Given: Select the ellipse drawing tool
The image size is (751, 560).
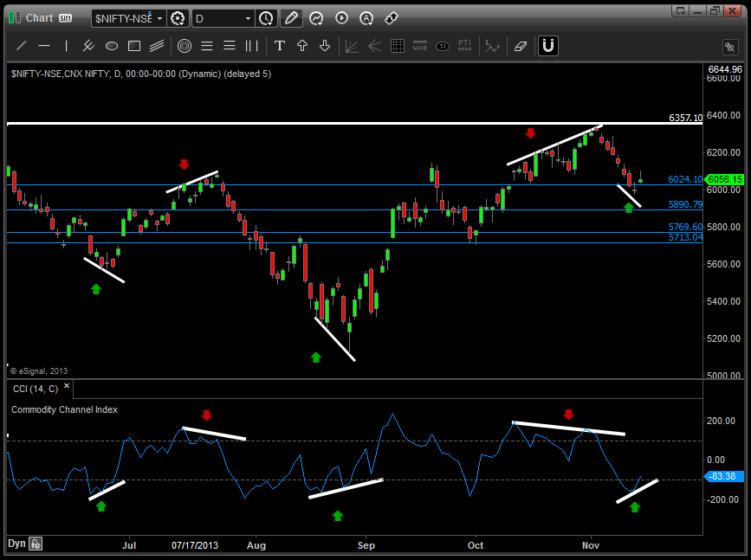Looking at the screenshot, I should [112, 46].
